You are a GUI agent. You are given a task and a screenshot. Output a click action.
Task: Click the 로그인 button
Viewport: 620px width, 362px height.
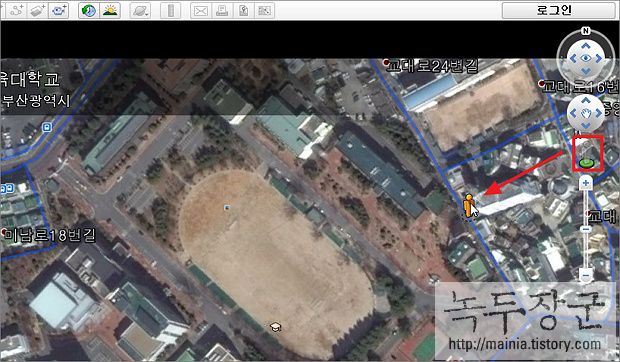tap(559, 10)
